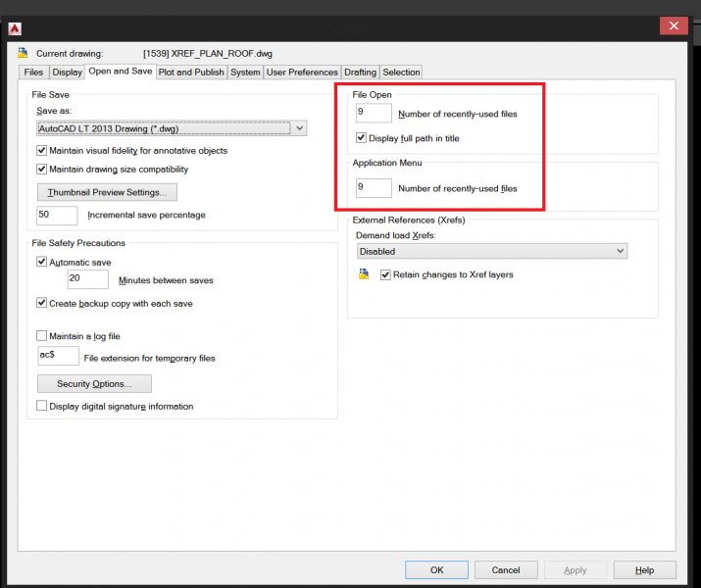Viewport: 701px width, 588px height.
Task: Click the Security Options button
Action: pyautogui.click(x=94, y=384)
